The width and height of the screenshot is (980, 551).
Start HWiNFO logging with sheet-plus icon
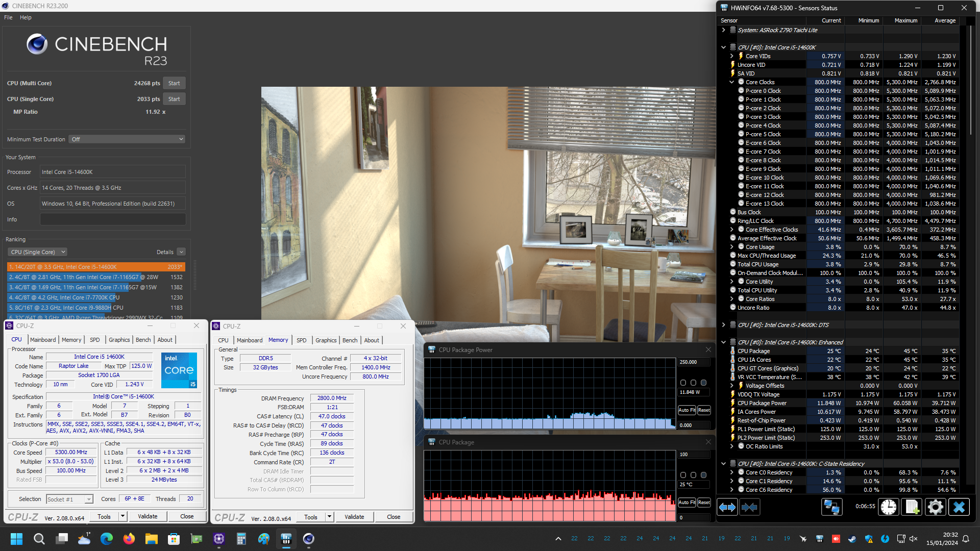(x=912, y=507)
